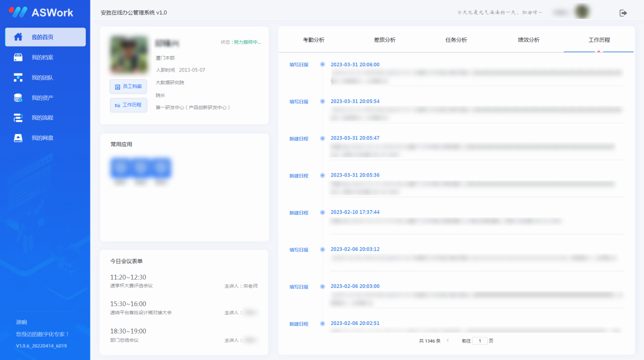Click the profile photo in employee card
Image resolution: width=644 pixels, height=360 pixels.
[x=129, y=54]
